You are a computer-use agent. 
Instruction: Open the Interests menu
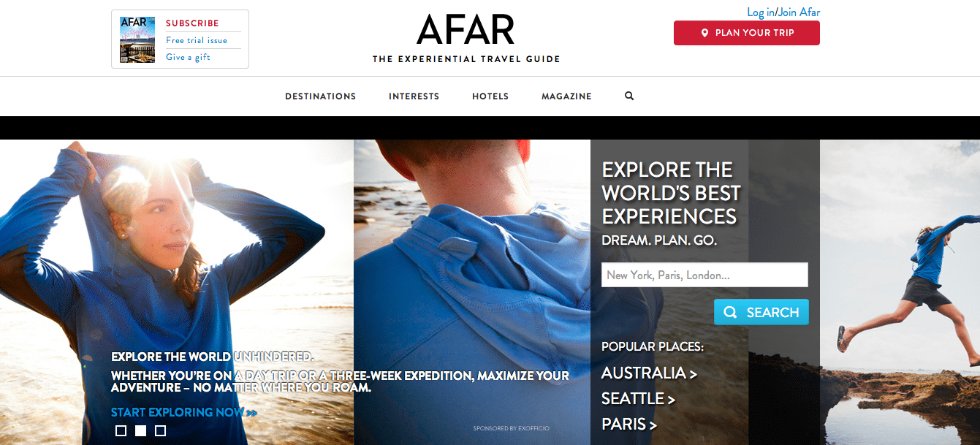click(x=414, y=96)
